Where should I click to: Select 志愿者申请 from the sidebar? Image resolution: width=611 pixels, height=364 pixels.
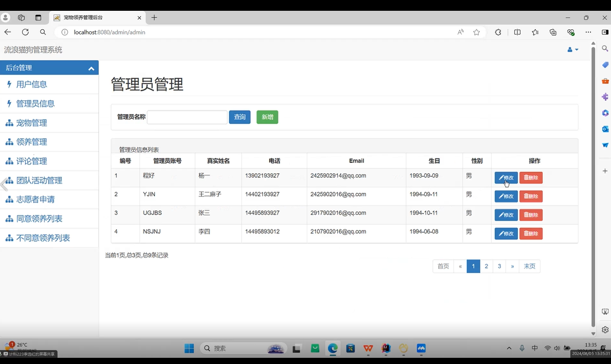click(35, 199)
